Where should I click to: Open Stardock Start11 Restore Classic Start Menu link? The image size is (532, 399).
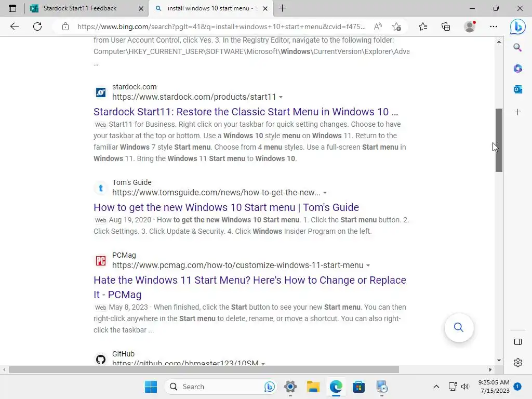[x=246, y=112]
